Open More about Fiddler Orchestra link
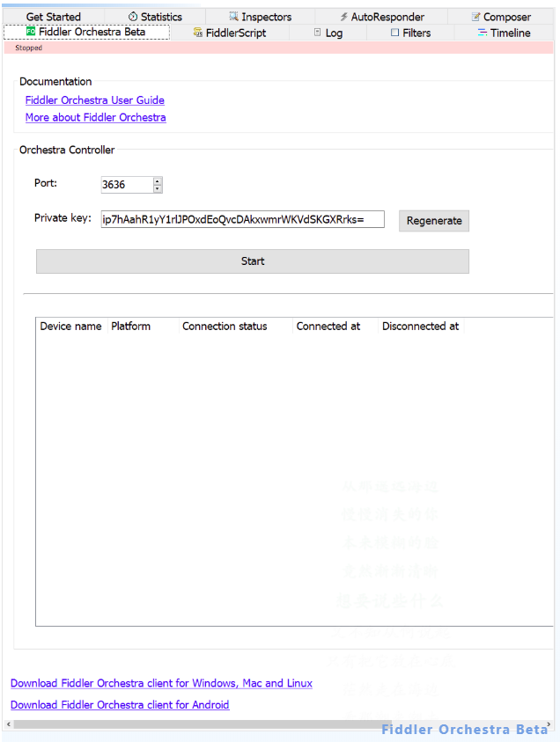The height and width of the screenshot is (742, 560). click(x=96, y=117)
